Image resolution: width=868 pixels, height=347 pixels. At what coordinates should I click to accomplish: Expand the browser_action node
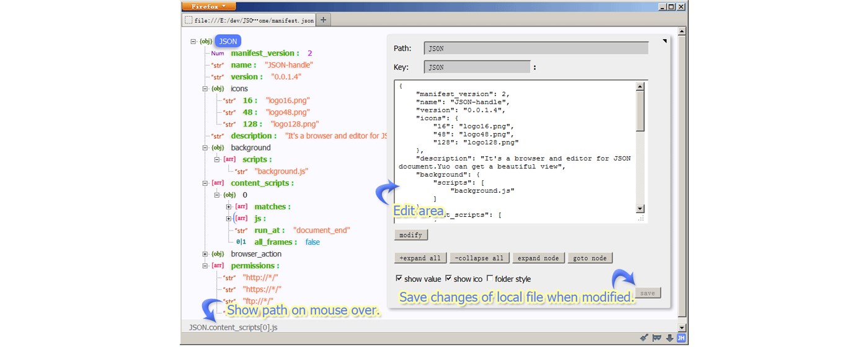pos(205,254)
